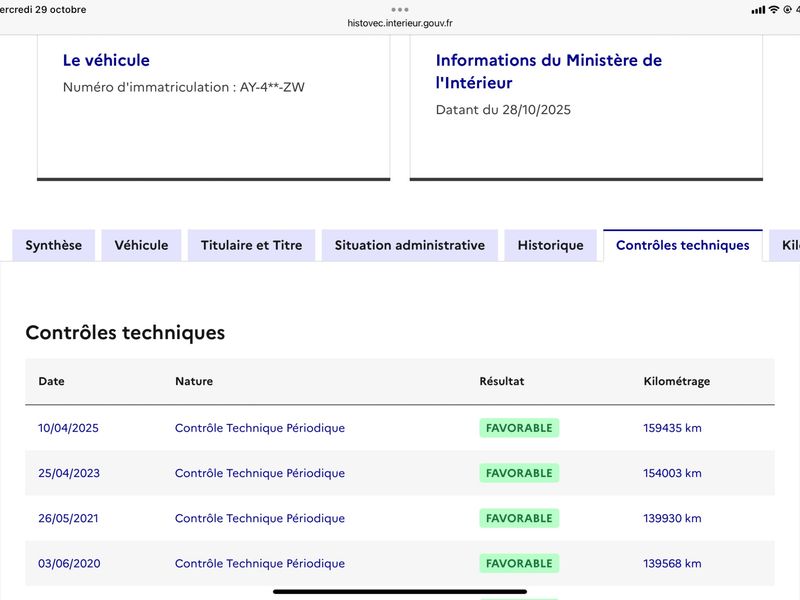Switch to the Véhicule tab
The image size is (800, 600).
(141, 245)
